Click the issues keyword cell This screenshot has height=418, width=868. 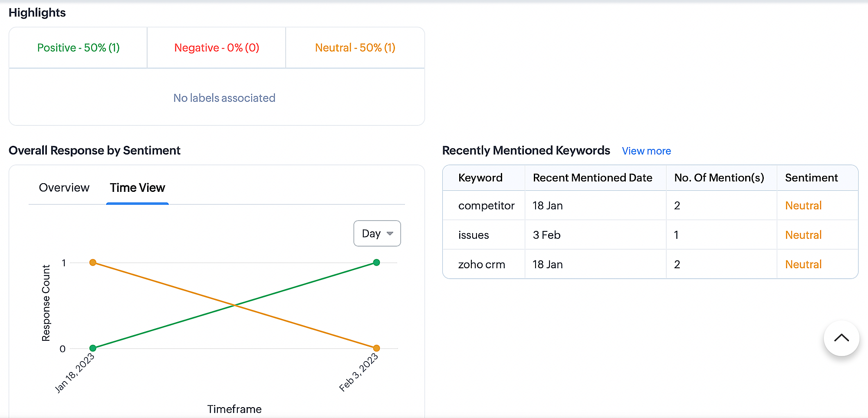[473, 235]
